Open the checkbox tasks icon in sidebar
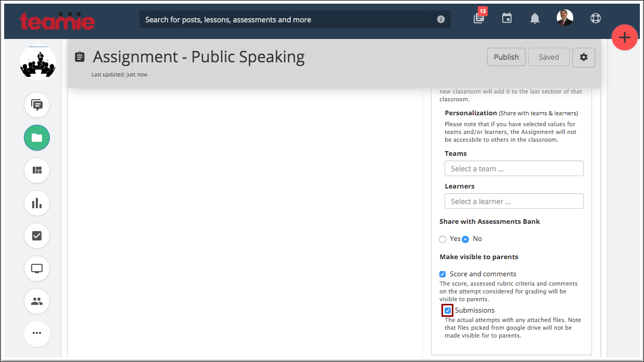Image resolution: width=644 pixels, height=362 pixels. [x=37, y=236]
